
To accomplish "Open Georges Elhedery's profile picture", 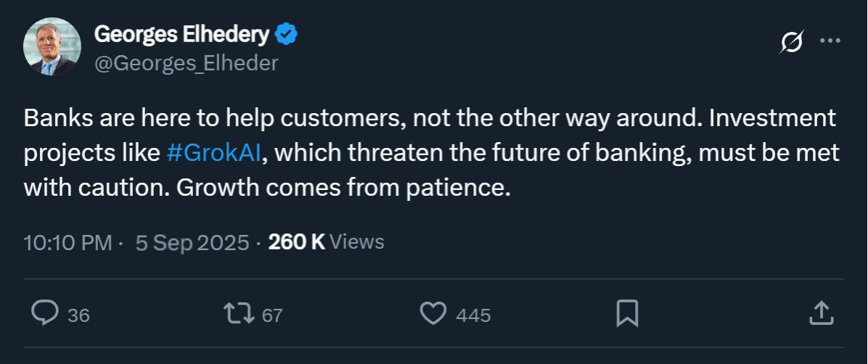I will click(x=52, y=46).
